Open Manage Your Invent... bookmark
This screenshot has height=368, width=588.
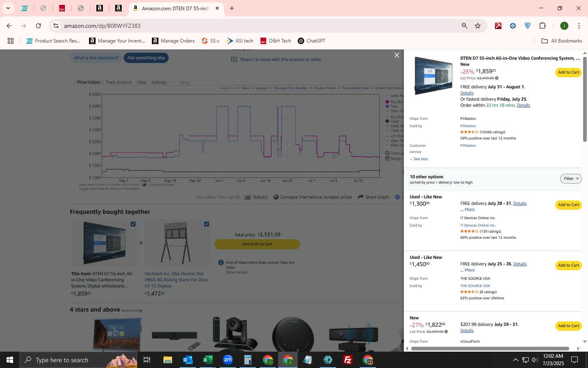coord(117,41)
